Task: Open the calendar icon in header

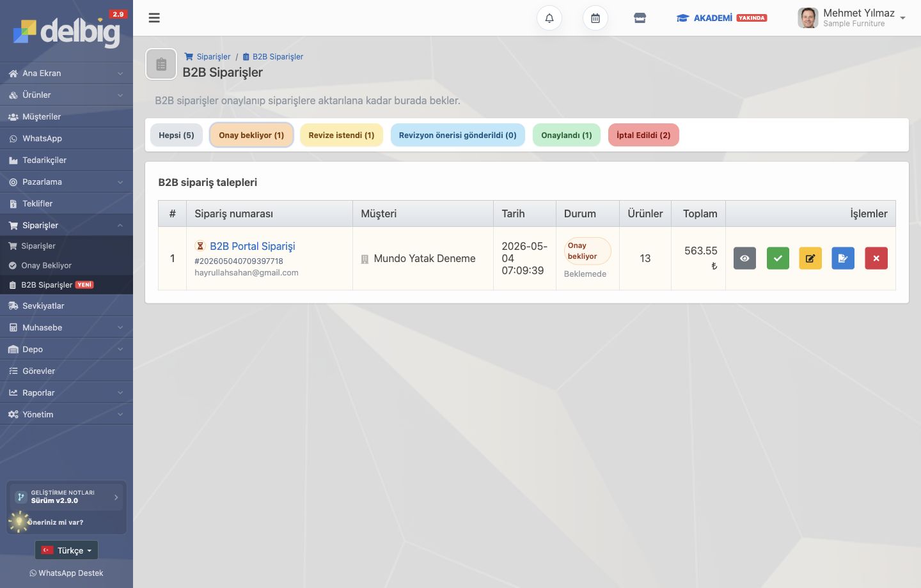Action: pyautogui.click(x=595, y=18)
